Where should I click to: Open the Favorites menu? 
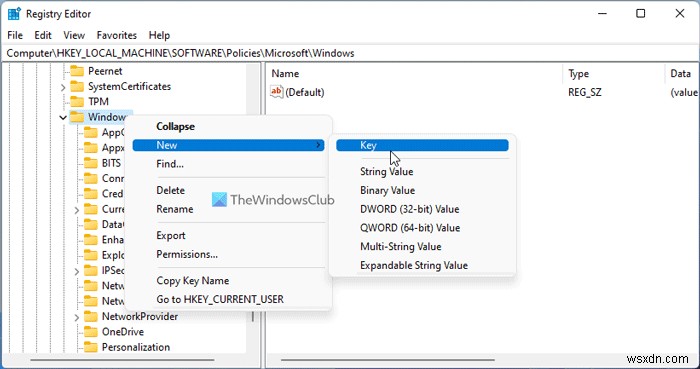117,35
